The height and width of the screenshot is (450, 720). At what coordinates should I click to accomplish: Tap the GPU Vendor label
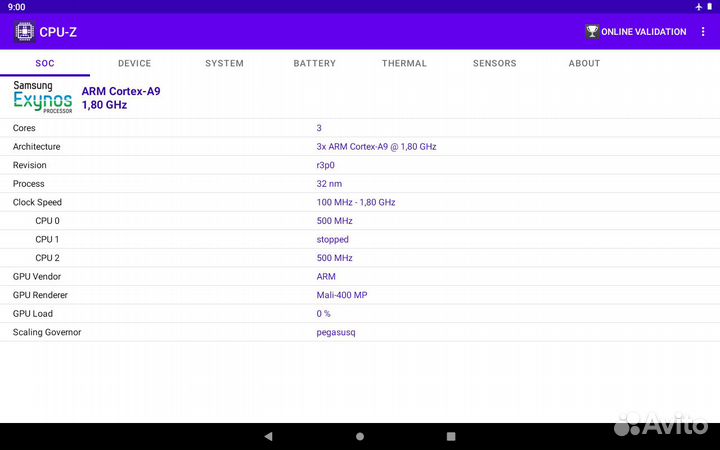pos(37,276)
